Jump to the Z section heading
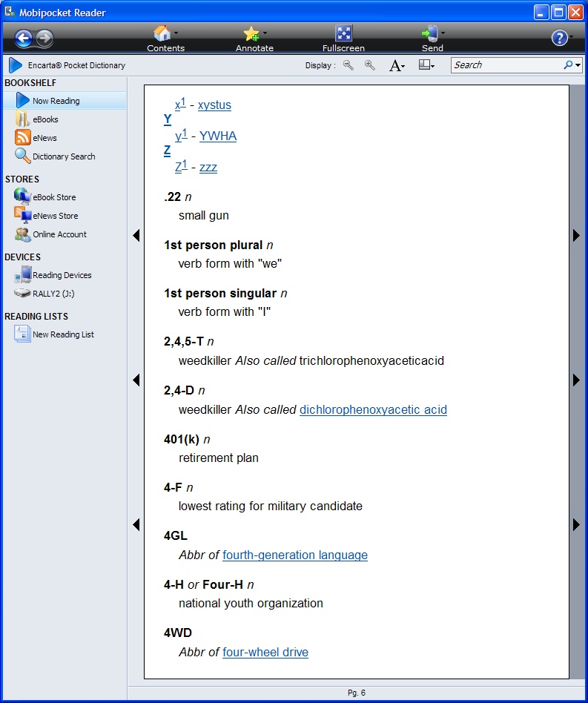This screenshot has height=703, width=588. point(167,151)
